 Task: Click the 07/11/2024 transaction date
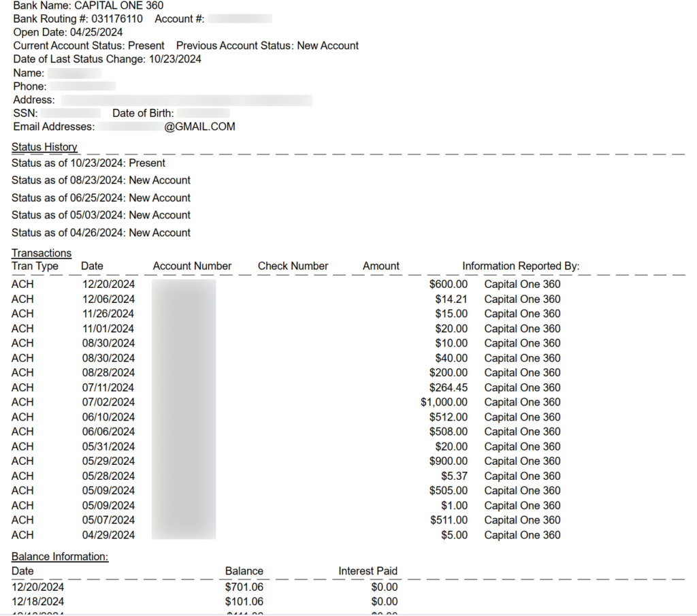(x=108, y=387)
